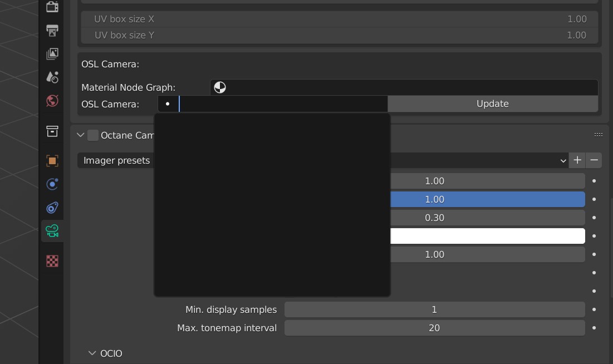Open the Object Constraints properties tab

52,208
